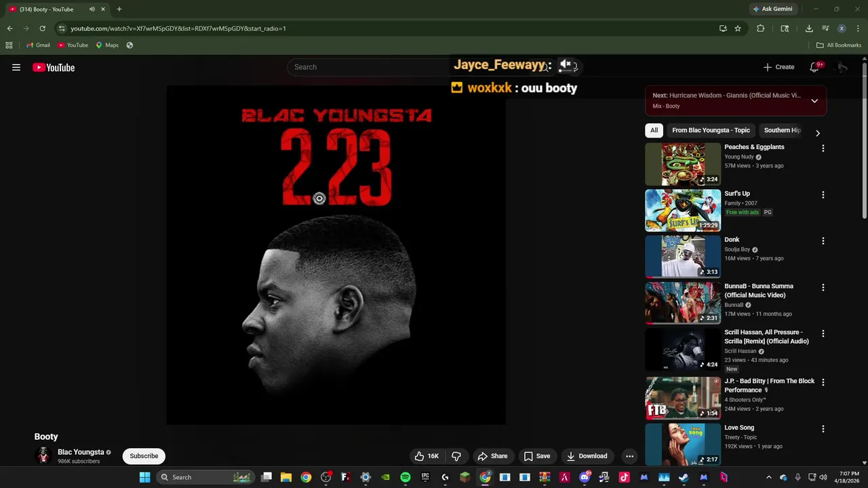Bookmark this page with the star icon

pos(738,28)
